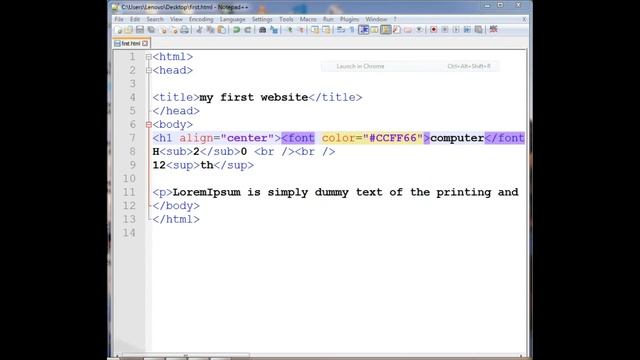
Task: Click the Open file toolbar icon
Action: (x=129, y=30)
